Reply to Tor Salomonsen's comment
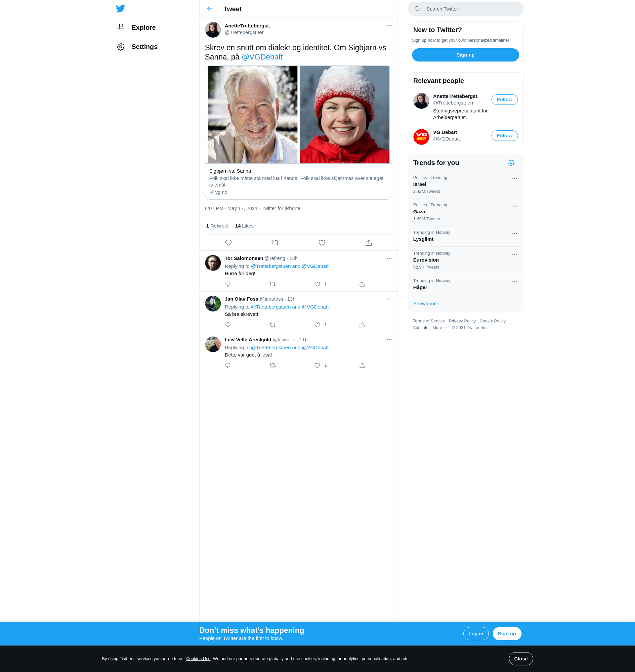The width and height of the screenshot is (635, 672). click(228, 284)
